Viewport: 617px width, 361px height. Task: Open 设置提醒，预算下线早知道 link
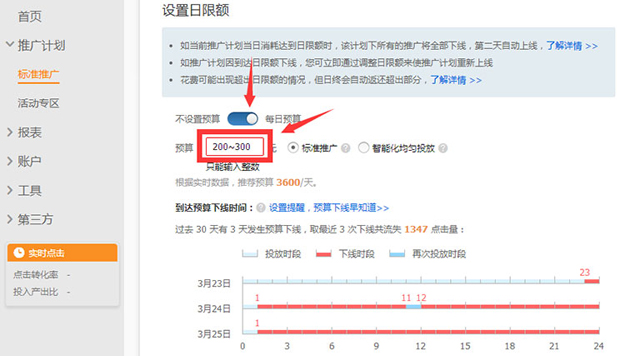coord(329,207)
